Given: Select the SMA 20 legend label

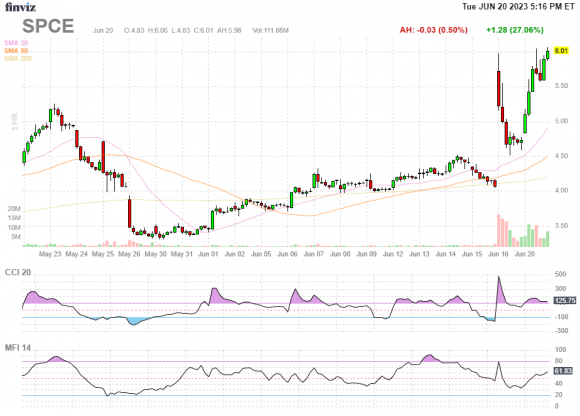Looking at the screenshot, I should pyautogui.click(x=16, y=43).
